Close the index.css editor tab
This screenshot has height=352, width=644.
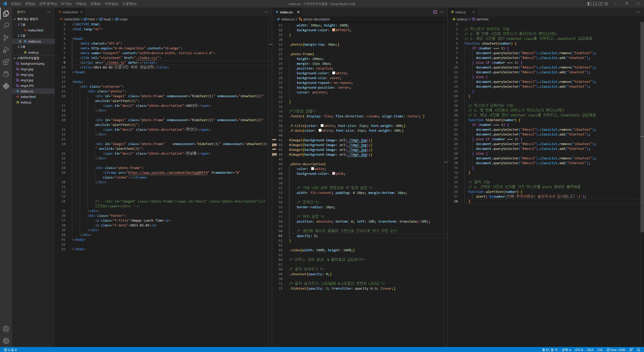click(x=298, y=12)
